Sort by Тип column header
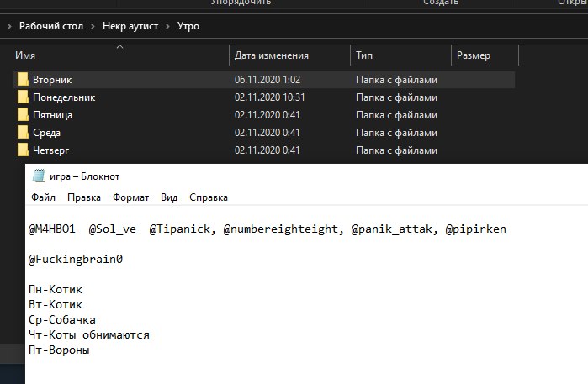 (364, 55)
